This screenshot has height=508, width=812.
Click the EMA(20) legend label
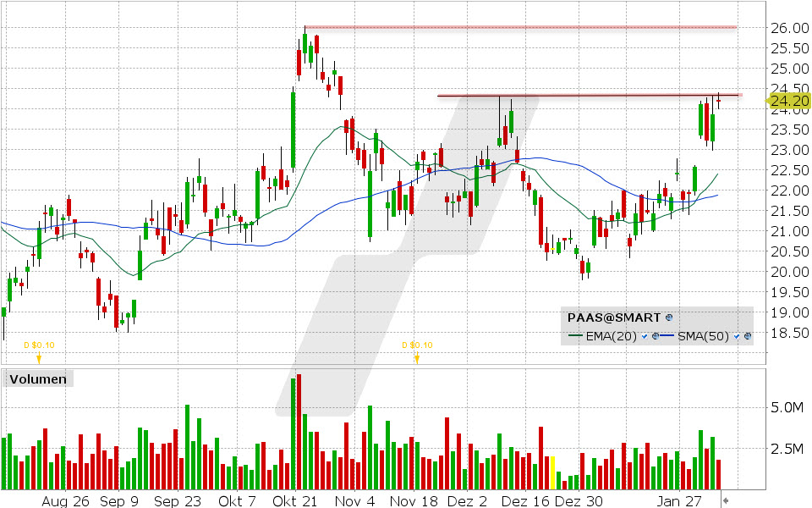[611, 336]
